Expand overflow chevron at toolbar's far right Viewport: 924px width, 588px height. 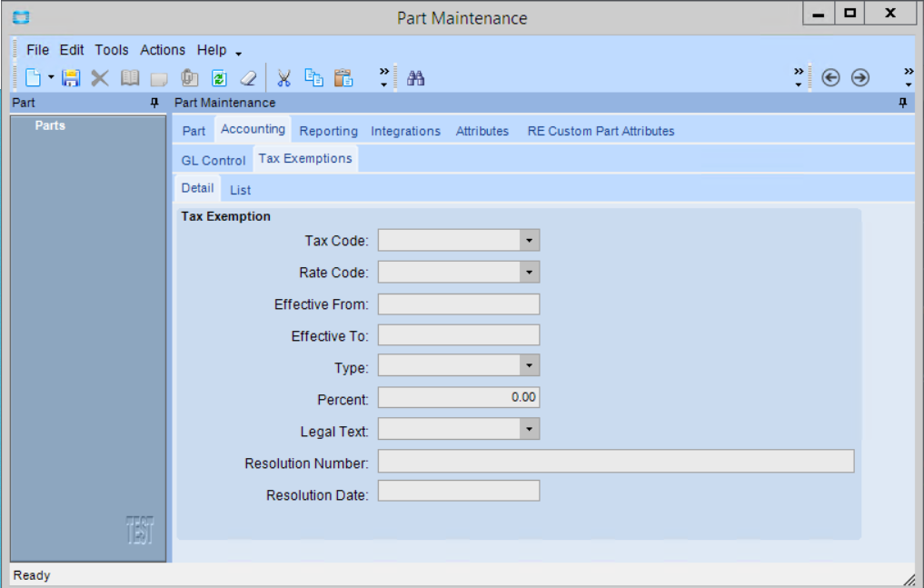(909, 77)
